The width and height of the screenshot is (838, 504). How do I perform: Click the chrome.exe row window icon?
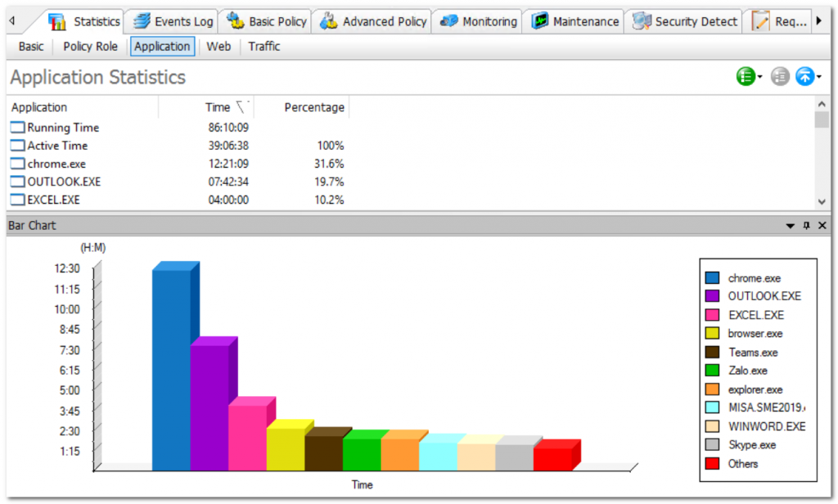pos(18,164)
